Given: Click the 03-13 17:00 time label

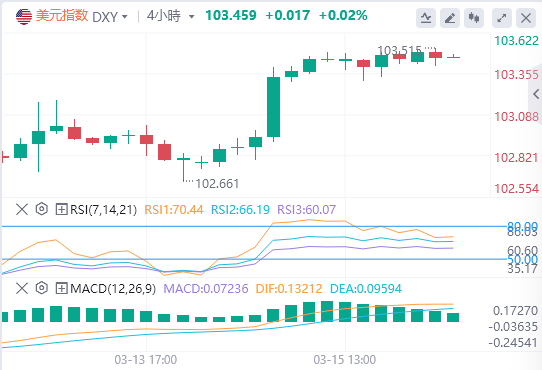Looking at the screenshot, I should click(146, 360).
